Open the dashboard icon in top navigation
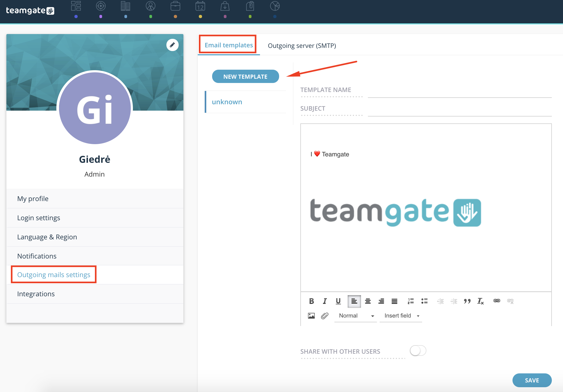The height and width of the screenshot is (392, 563). pos(76,6)
